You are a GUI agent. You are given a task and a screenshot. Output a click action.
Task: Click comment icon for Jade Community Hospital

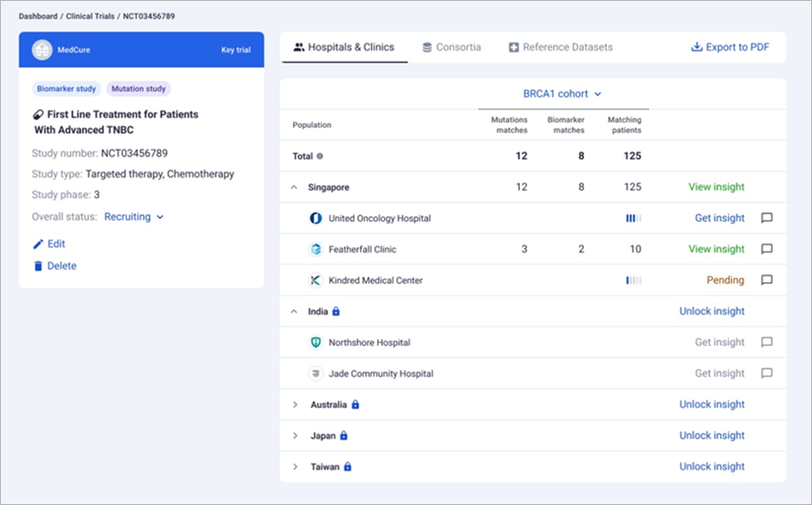766,374
